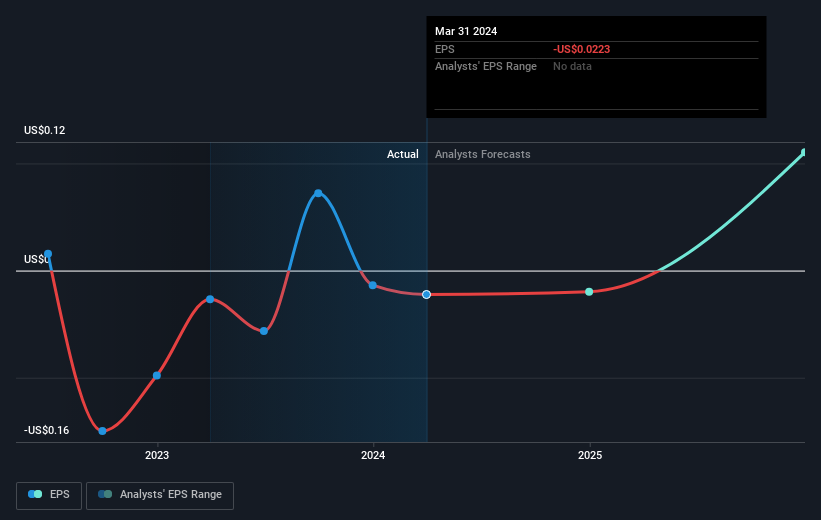
Task: Click the 'Mar 31 2024' tooltip date
Action: (466, 31)
